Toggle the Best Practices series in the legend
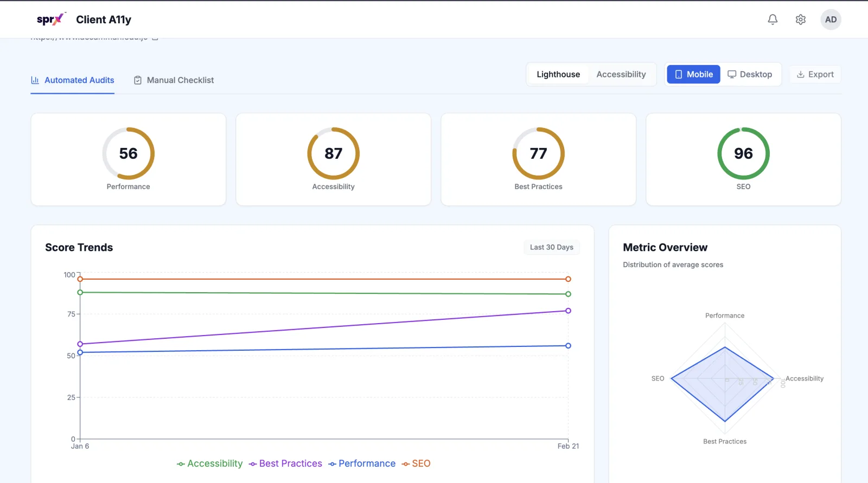 coord(285,463)
